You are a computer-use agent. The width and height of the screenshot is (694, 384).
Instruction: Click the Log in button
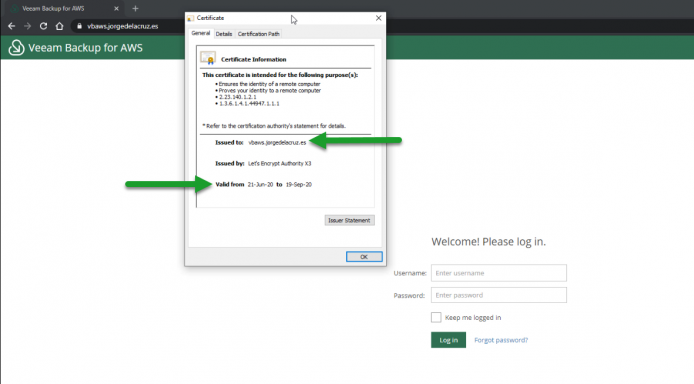(448, 340)
